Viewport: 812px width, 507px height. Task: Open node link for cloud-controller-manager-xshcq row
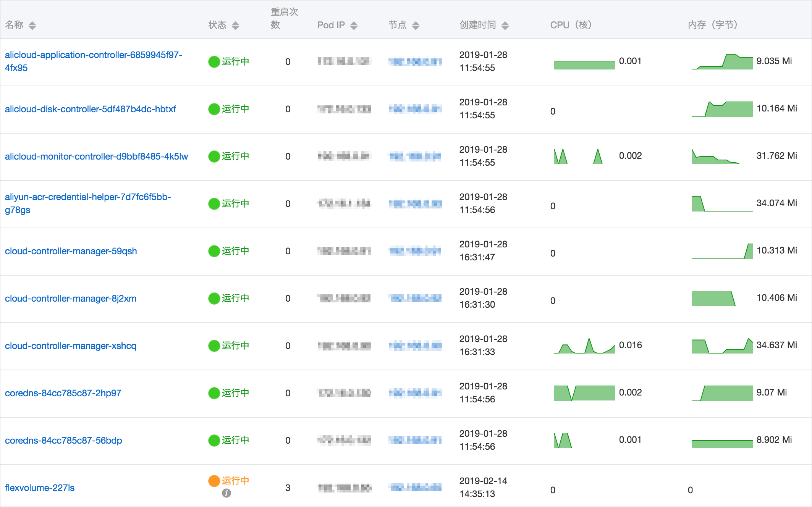415,346
